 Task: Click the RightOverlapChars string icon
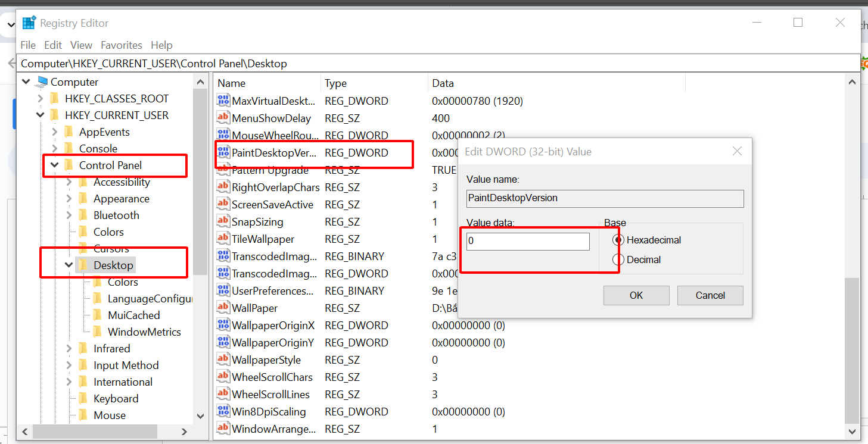pos(223,187)
